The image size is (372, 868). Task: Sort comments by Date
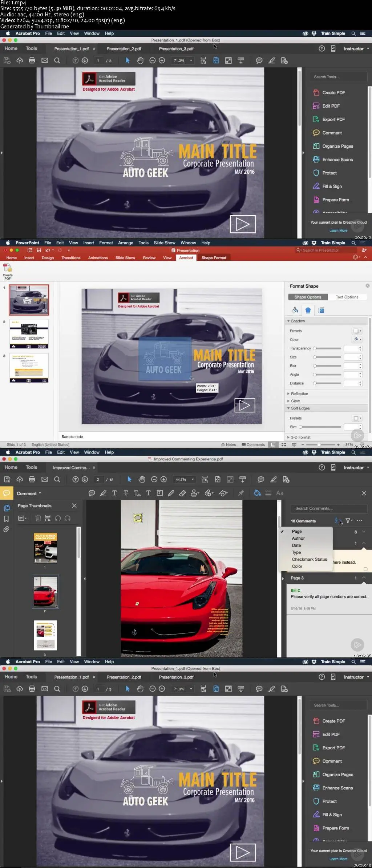click(306, 545)
